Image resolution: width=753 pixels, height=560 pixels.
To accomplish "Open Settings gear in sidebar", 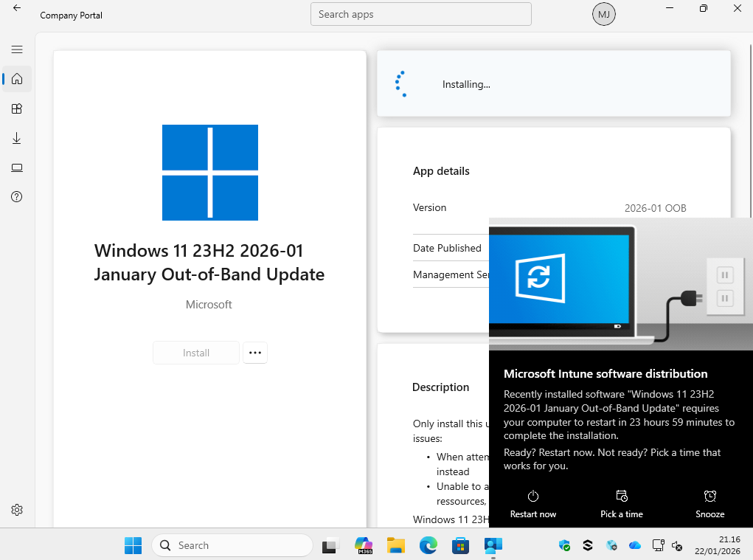I will coord(17,510).
